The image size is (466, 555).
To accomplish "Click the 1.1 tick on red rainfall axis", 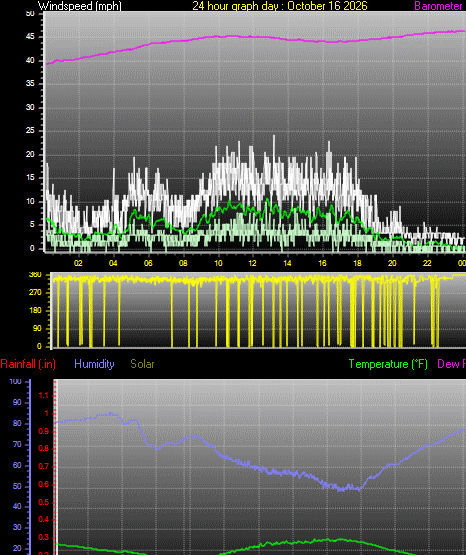I will pos(44,395).
